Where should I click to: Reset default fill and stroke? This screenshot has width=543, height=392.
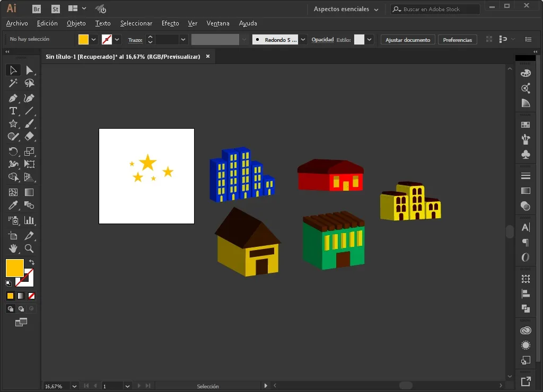click(x=8, y=283)
